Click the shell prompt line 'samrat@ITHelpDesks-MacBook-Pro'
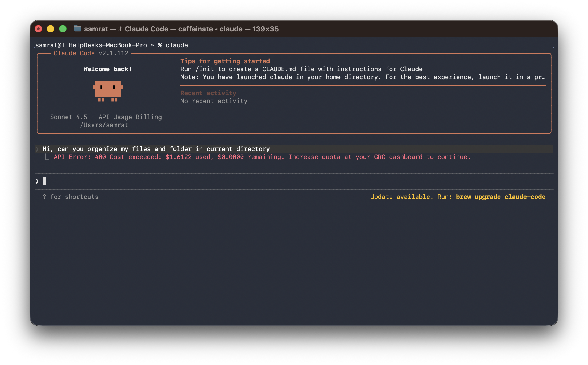This screenshot has width=588, height=365. [x=111, y=45]
